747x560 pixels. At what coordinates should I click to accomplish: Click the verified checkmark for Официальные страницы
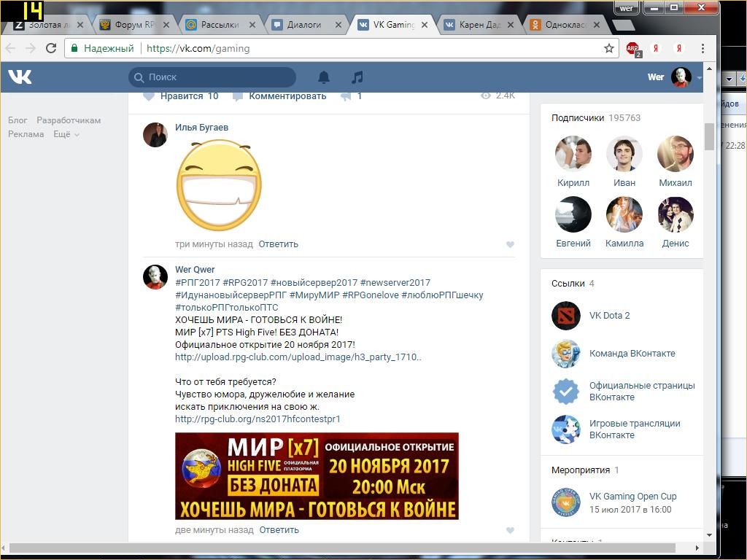point(566,392)
